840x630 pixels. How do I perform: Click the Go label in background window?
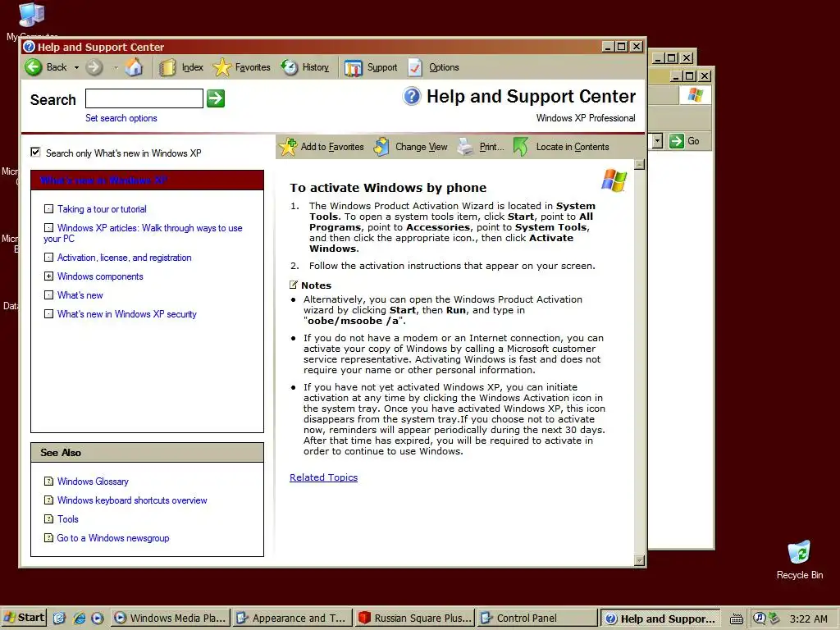pos(693,141)
